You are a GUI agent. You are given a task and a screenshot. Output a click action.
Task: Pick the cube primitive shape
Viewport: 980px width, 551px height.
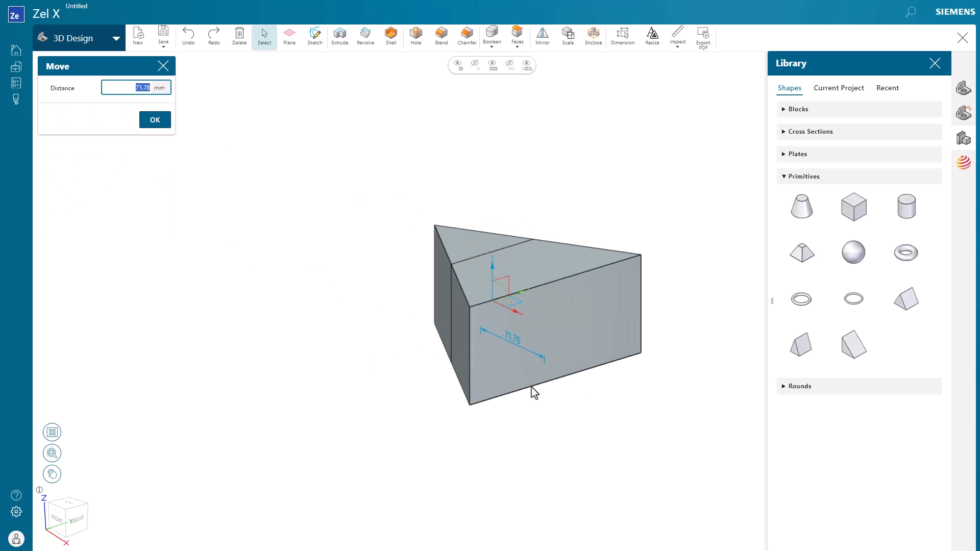pos(854,207)
